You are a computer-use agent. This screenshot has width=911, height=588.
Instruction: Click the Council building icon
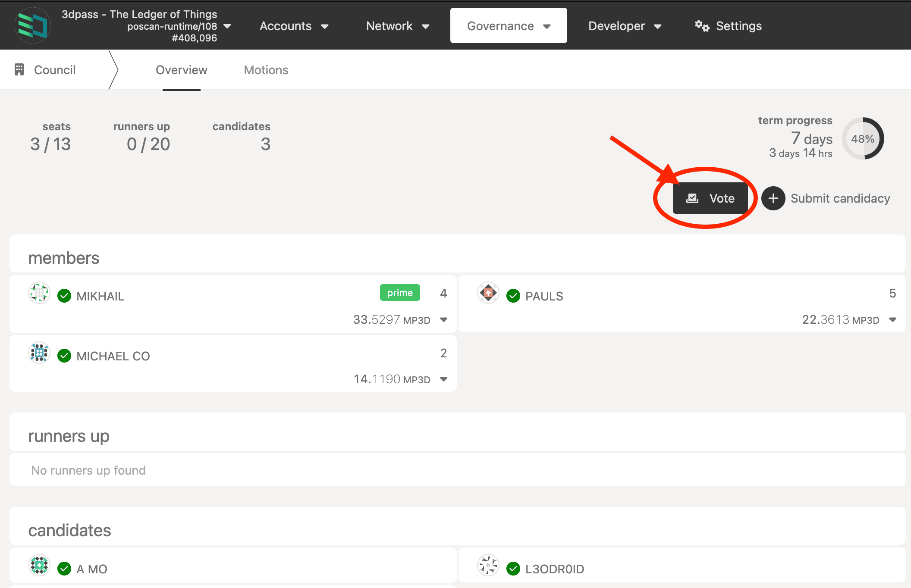(19, 70)
